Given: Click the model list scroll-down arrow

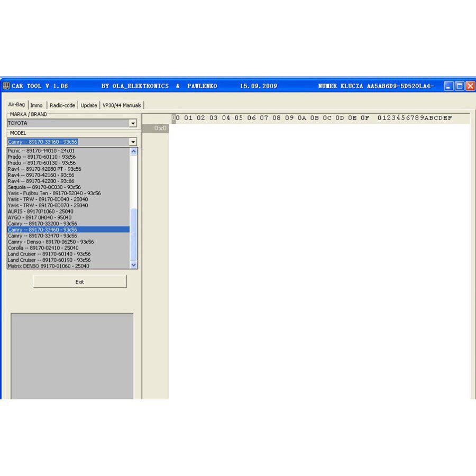Looking at the screenshot, I should tap(134, 265).
